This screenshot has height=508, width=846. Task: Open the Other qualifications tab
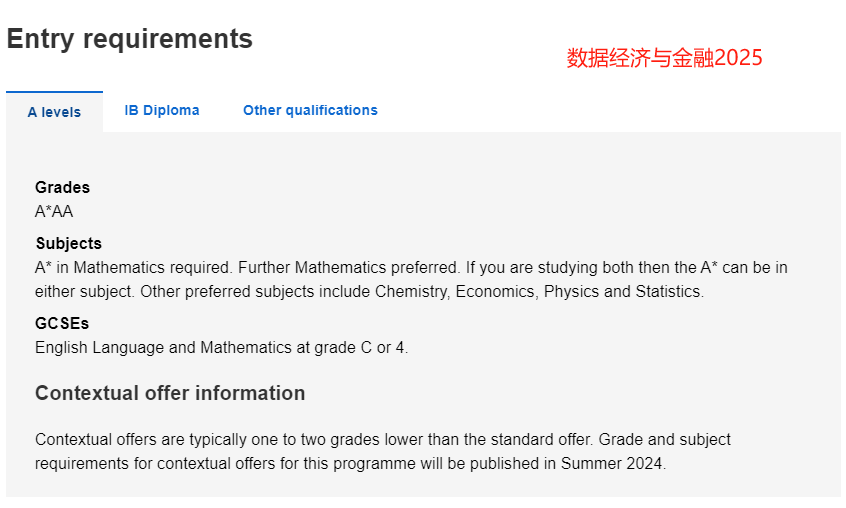[310, 110]
